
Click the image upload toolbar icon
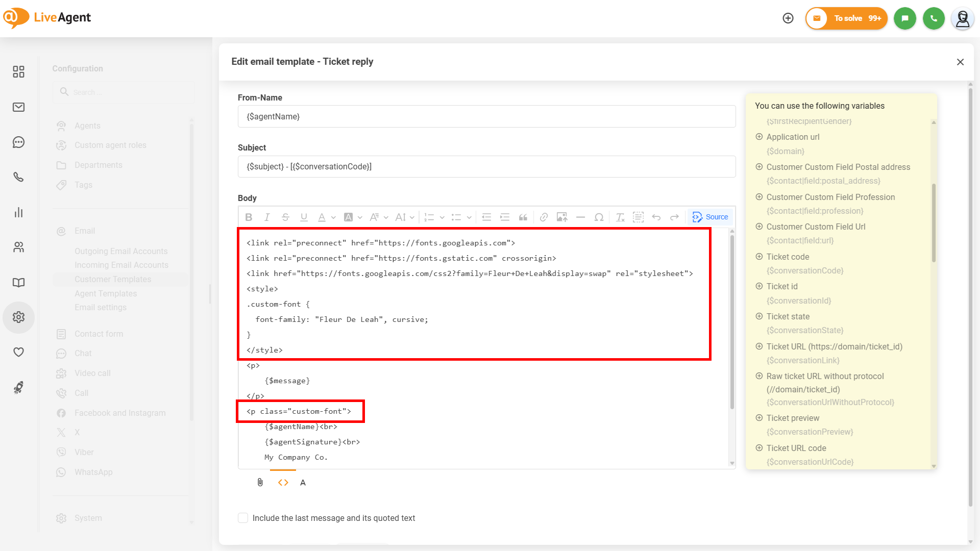click(x=562, y=217)
